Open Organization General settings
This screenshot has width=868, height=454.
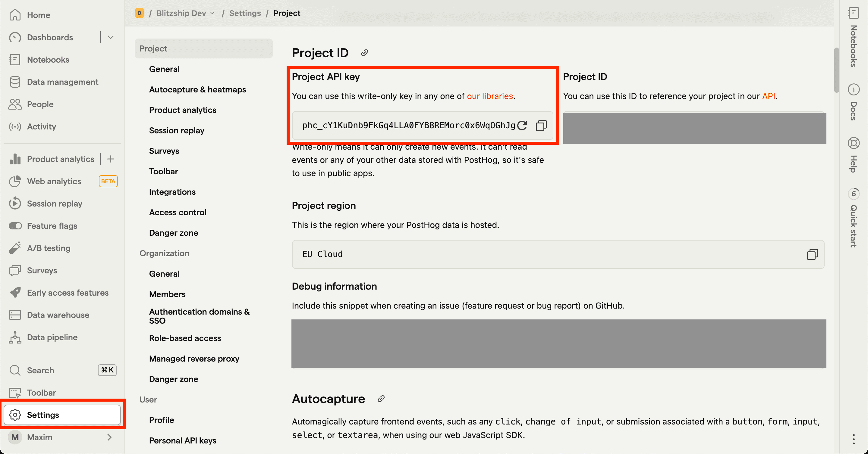click(164, 274)
